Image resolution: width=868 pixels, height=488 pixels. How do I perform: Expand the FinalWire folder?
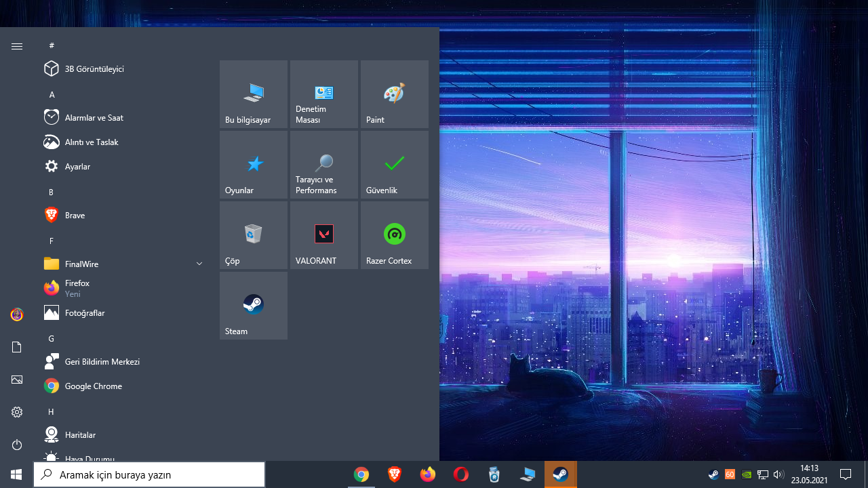point(124,264)
